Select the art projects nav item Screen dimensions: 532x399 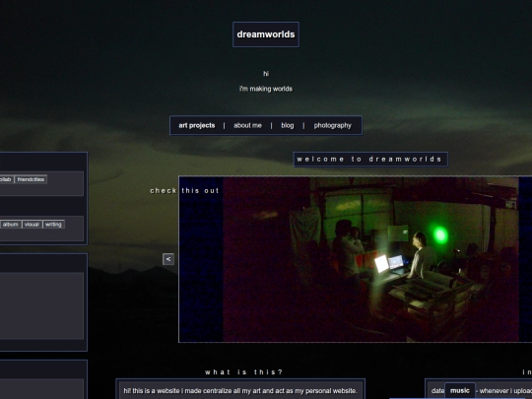pyautogui.click(x=197, y=125)
